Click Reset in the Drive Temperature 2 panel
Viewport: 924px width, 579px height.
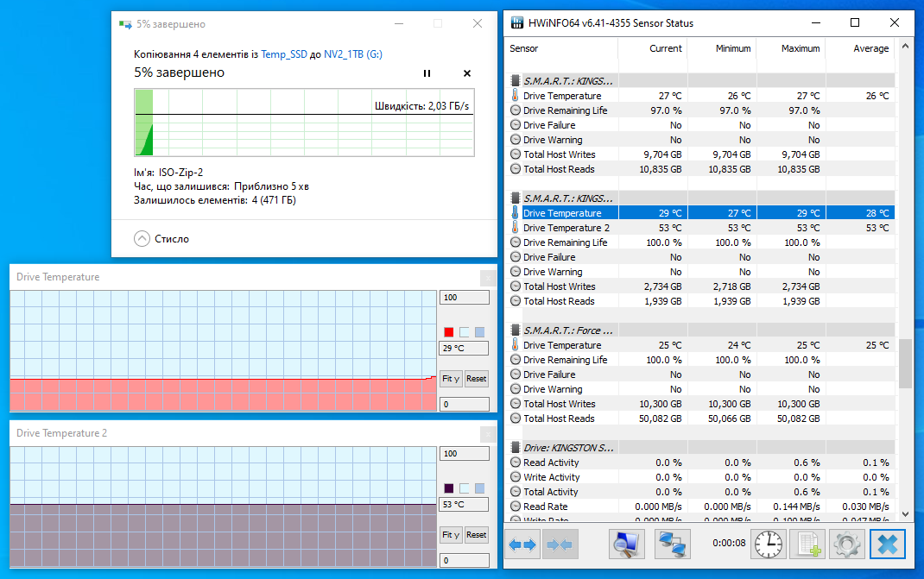click(x=476, y=535)
